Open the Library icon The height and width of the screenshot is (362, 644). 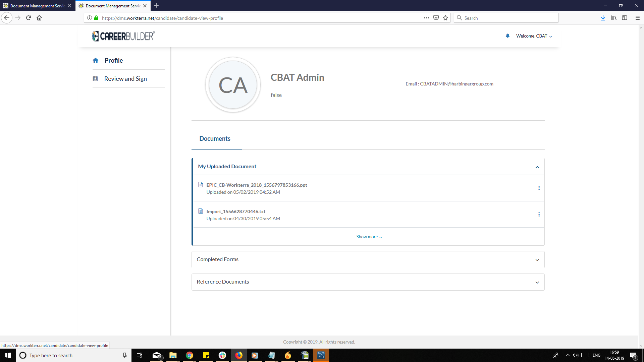tap(614, 18)
